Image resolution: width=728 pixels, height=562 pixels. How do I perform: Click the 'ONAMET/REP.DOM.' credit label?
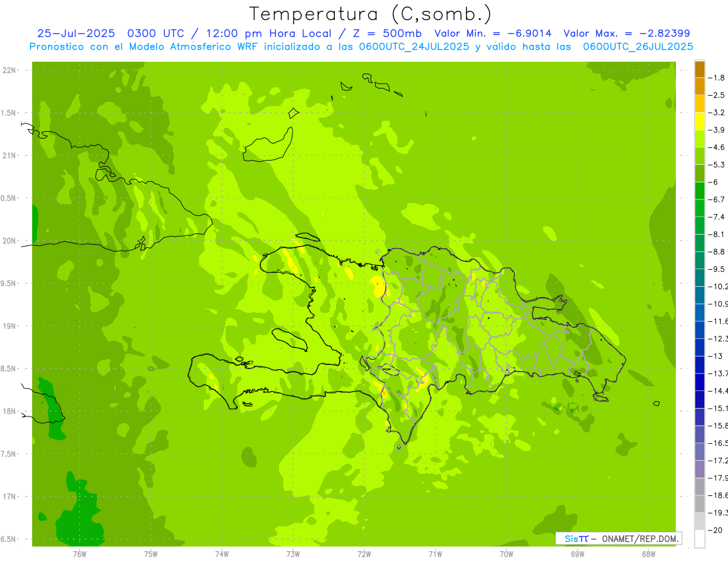pos(639,538)
